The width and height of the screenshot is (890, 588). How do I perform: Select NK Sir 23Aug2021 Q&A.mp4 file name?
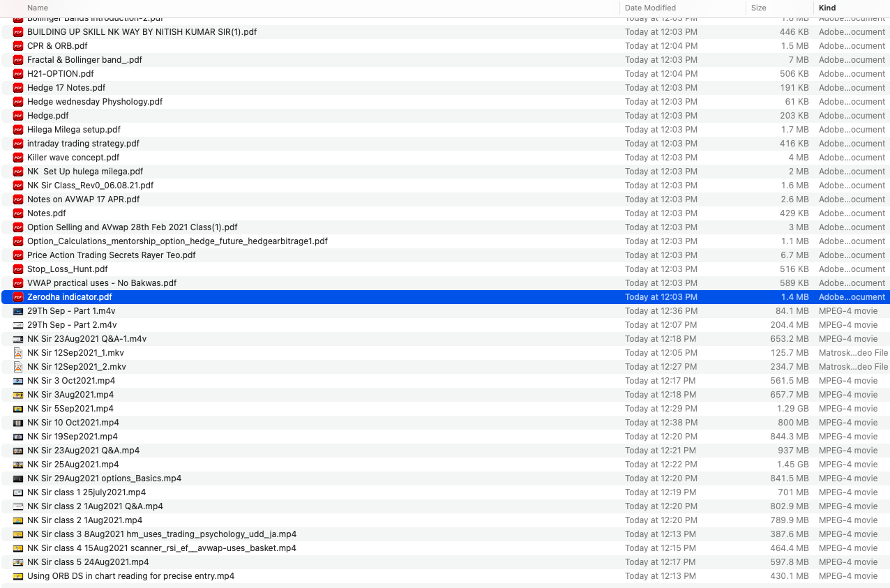83,451
